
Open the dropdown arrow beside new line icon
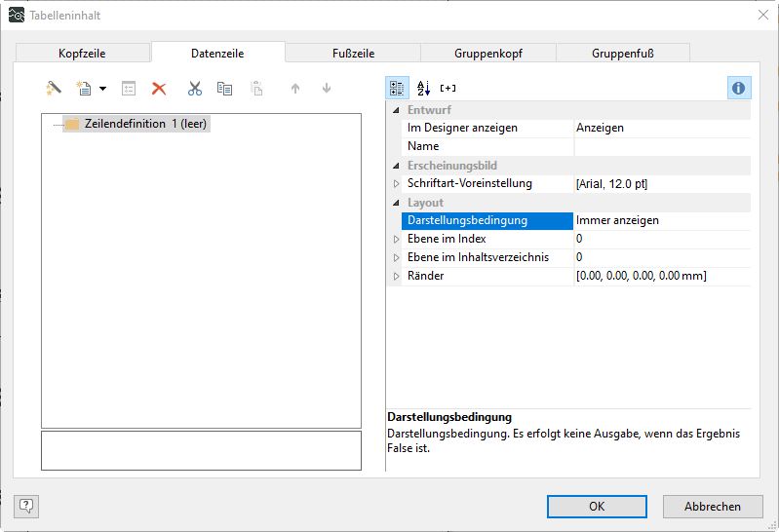coord(102,90)
